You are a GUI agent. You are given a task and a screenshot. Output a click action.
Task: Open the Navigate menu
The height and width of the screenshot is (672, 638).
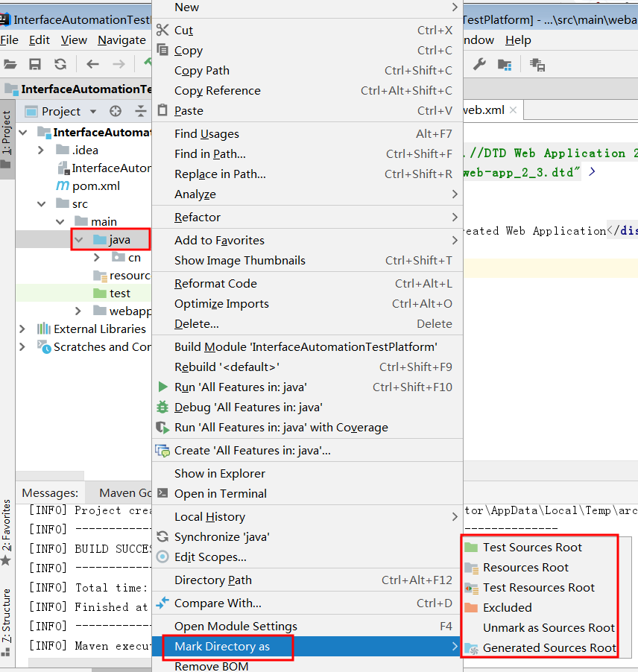(121, 40)
